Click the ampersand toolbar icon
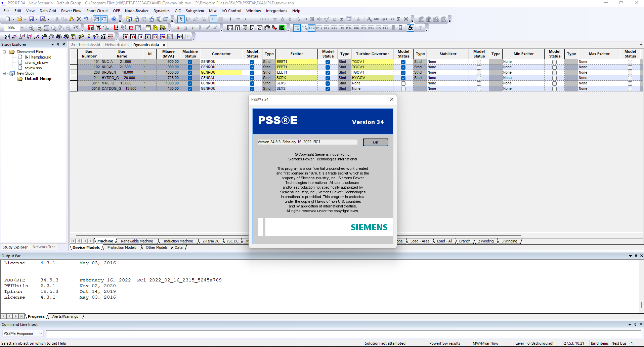644x347 pixels. [x=411, y=28]
